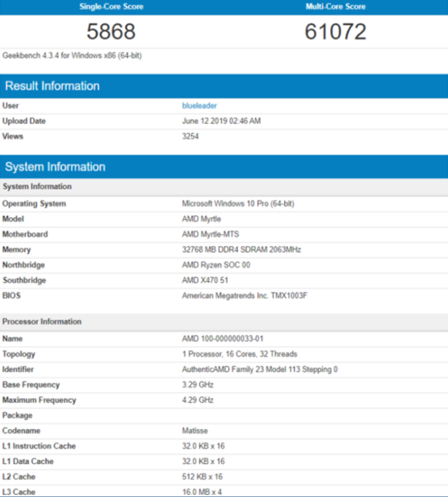The image size is (448, 497).
Task: Select the Views count 3254
Action: tap(190, 136)
